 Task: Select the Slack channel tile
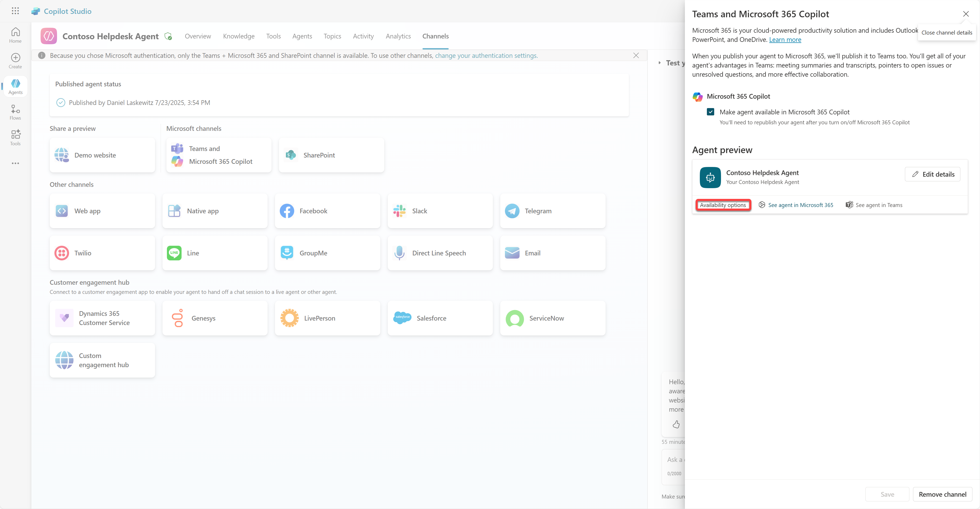(440, 211)
